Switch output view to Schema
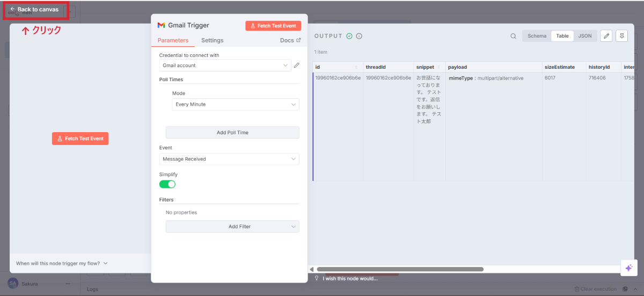The image size is (644, 296). (537, 36)
